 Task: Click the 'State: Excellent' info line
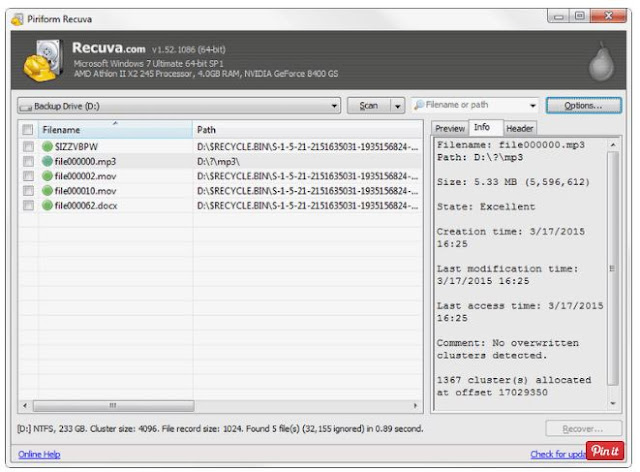point(486,207)
